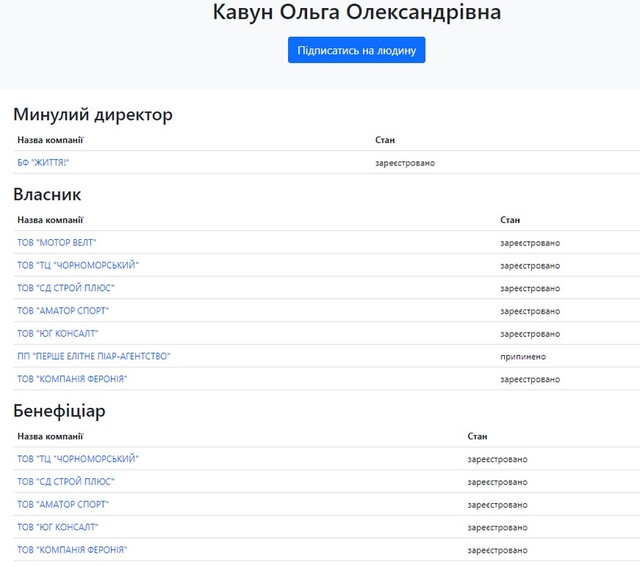
Task: Open ТОВ "КОМПАНІЯ ФЕРОНІЯ" under Бенефіціар
Action: tap(72, 550)
